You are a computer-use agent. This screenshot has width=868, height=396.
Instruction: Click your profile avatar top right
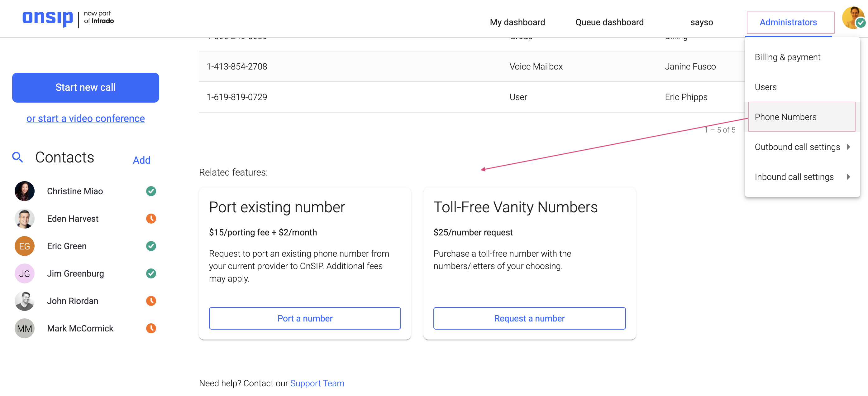pyautogui.click(x=853, y=18)
